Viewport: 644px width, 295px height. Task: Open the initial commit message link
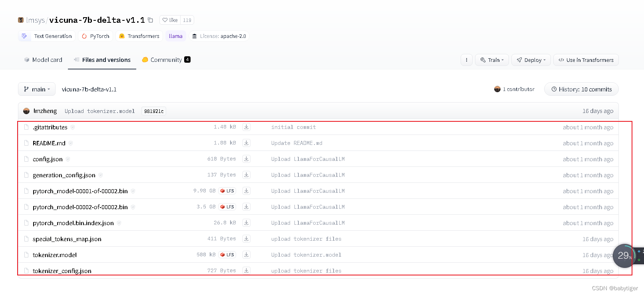pyautogui.click(x=294, y=127)
